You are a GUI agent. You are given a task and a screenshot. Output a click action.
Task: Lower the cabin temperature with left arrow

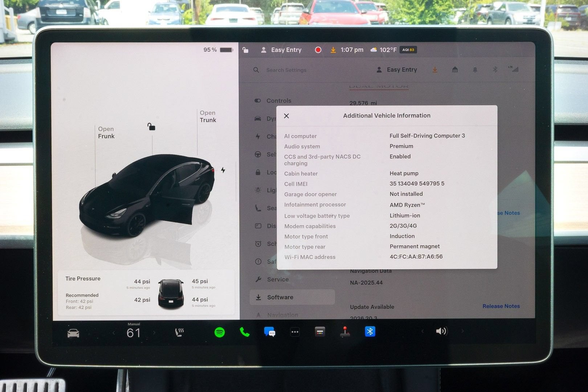click(114, 333)
